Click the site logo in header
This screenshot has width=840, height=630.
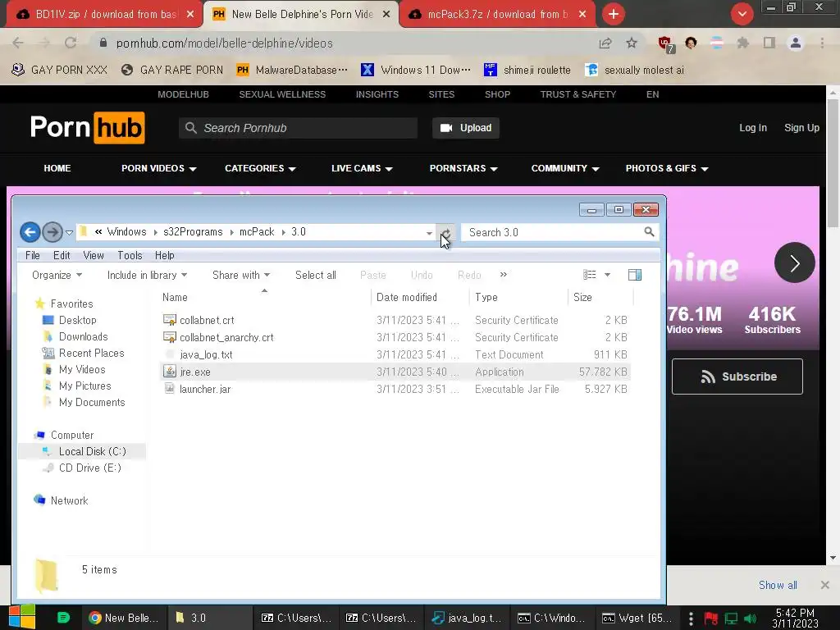pyautogui.click(x=87, y=127)
